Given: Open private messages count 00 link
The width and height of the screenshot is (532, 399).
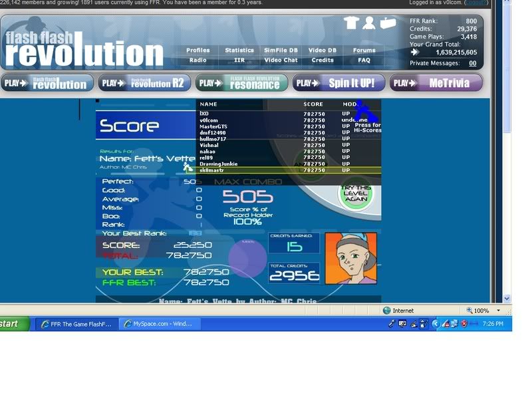Looking at the screenshot, I should point(473,63).
